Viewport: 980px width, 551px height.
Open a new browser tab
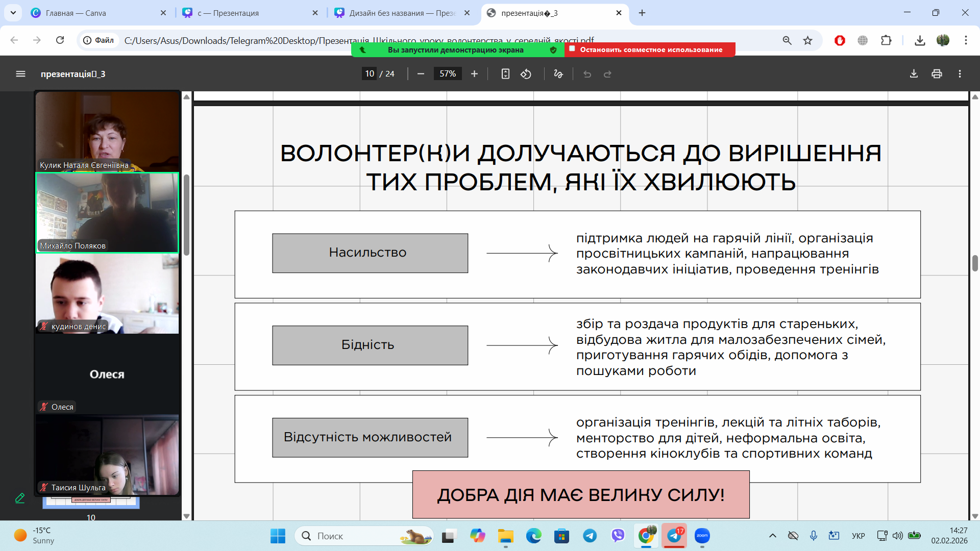pyautogui.click(x=642, y=13)
